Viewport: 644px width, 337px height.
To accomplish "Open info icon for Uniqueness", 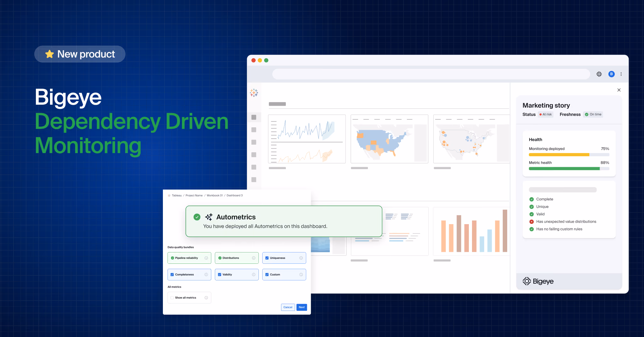I will click(301, 258).
